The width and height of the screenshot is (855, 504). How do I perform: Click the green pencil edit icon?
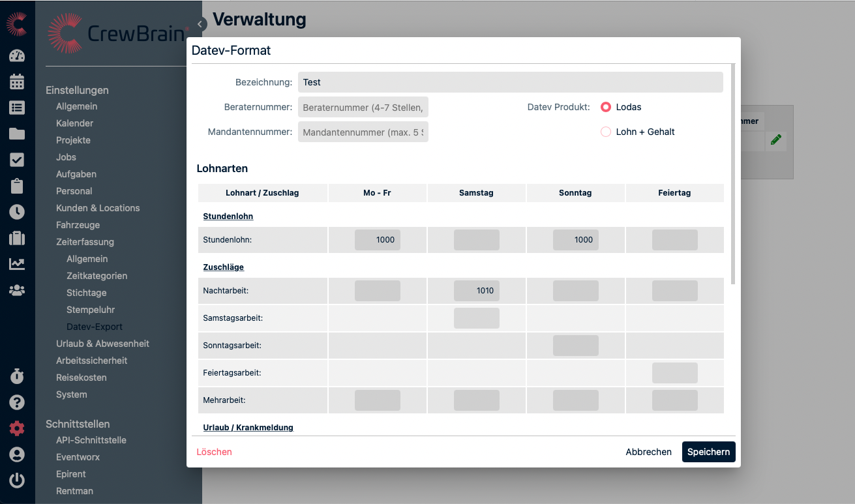775,140
